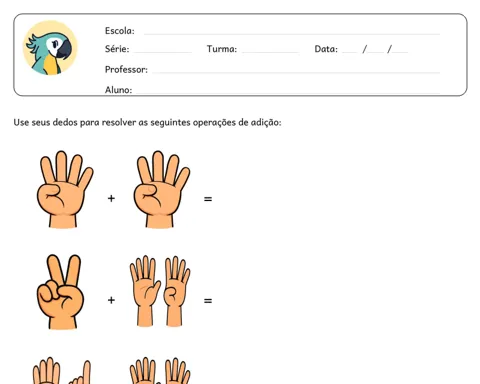This screenshot has height=384, width=480.
Task: Click the open five-finger palm in row two
Action: [145, 291]
